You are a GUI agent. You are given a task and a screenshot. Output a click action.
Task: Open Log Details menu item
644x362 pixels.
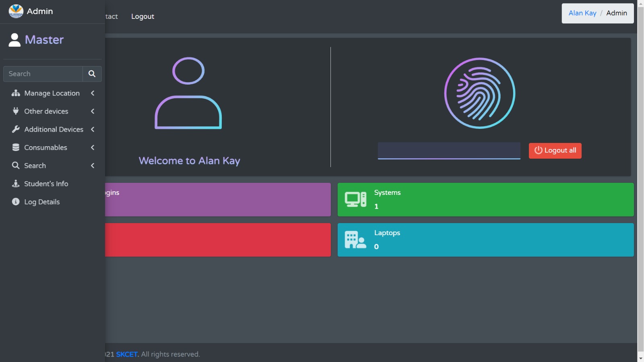[x=42, y=202]
